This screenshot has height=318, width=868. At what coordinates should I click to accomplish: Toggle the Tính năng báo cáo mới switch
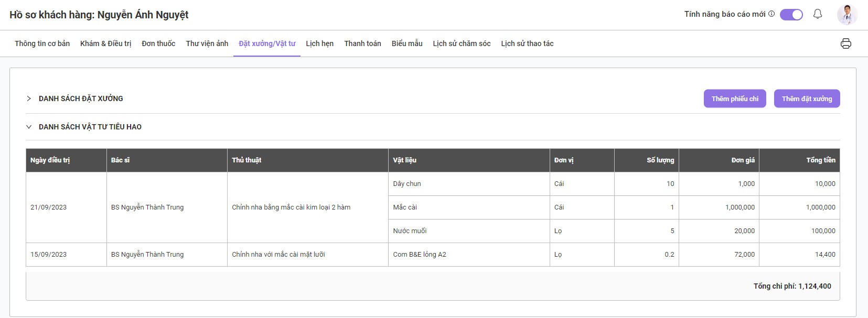click(791, 15)
